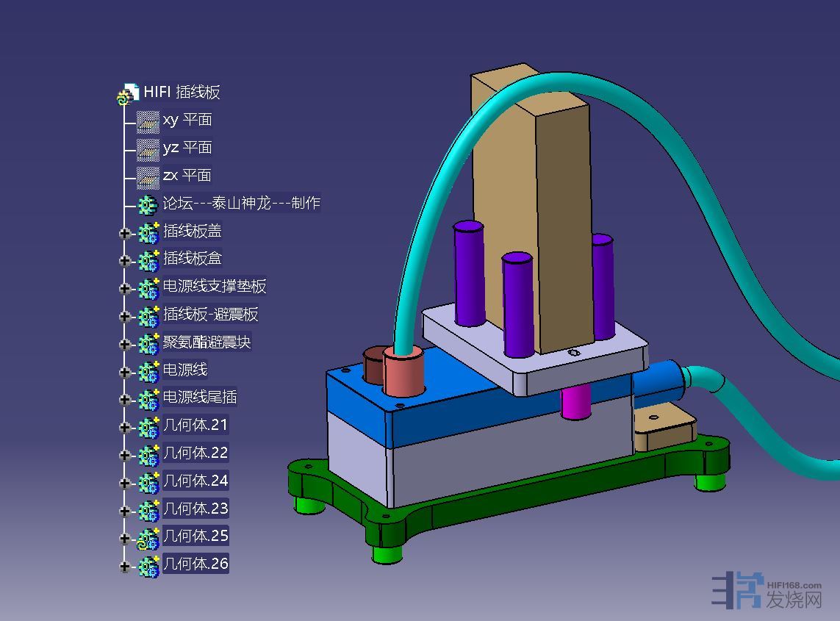Click the yz 平面 plane icon

148,148
